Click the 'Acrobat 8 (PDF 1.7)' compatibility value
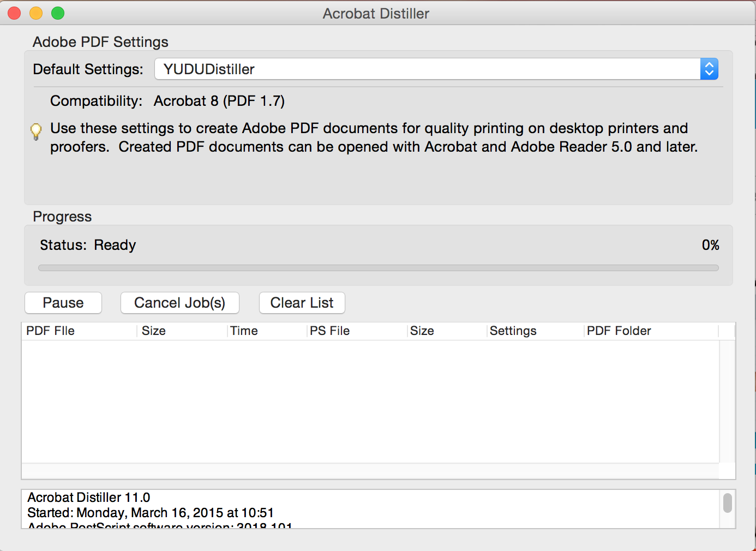 pos(219,101)
